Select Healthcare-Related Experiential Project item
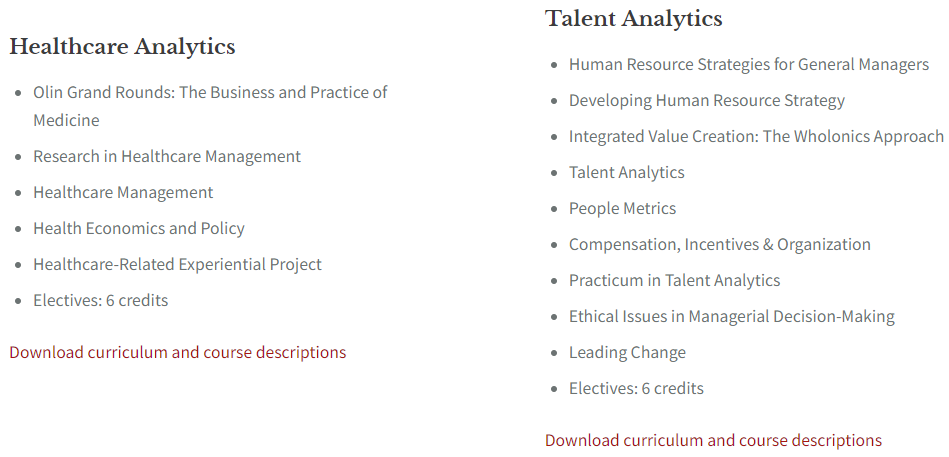The width and height of the screenshot is (949, 457). tap(177, 265)
